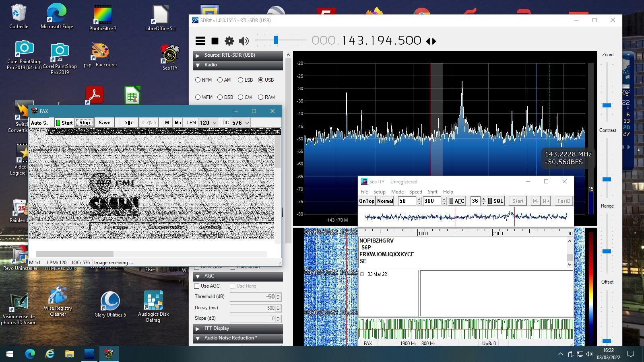Click the SeaTTY shift field showing 300
The image size is (644, 362).
(x=432, y=201)
